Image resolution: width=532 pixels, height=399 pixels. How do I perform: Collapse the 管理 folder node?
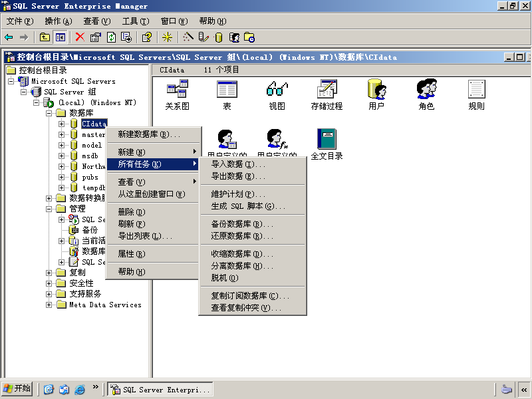coord(49,209)
